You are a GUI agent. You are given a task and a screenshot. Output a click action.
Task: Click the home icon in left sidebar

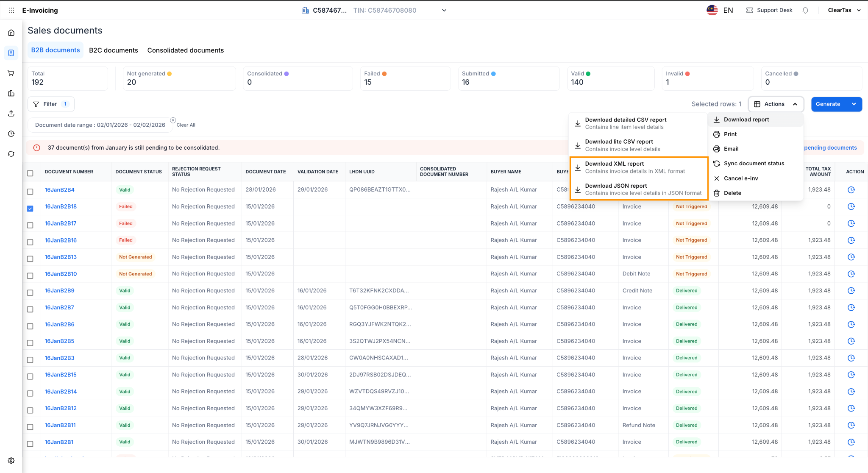pos(11,33)
